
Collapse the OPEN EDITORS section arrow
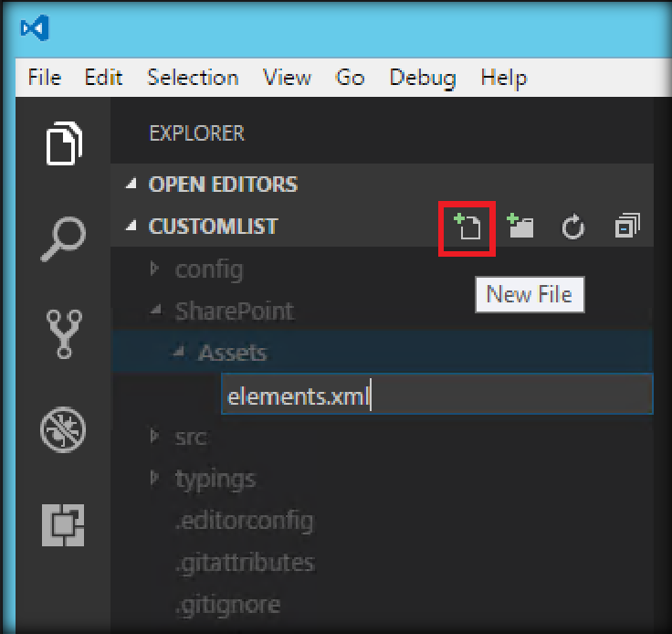tap(131, 184)
